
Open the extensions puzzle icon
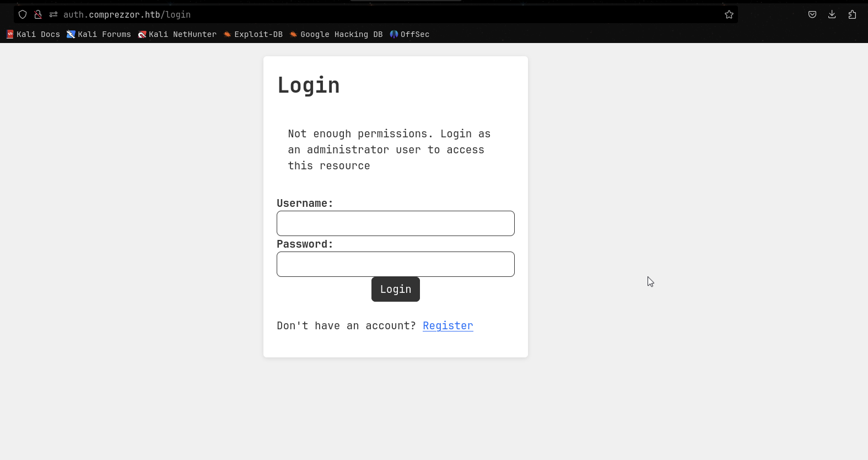pyautogui.click(x=852, y=15)
